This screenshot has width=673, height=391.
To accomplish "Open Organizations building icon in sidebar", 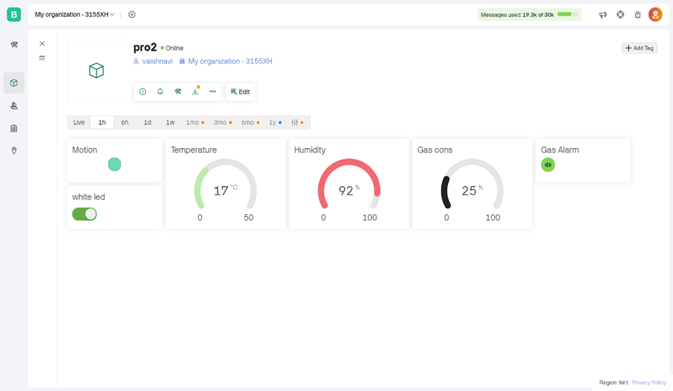I will (x=14, y=128).
